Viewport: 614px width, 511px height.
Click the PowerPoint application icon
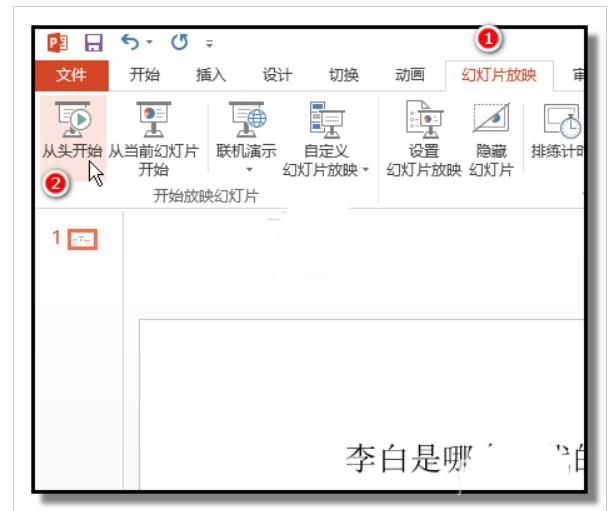57,42
